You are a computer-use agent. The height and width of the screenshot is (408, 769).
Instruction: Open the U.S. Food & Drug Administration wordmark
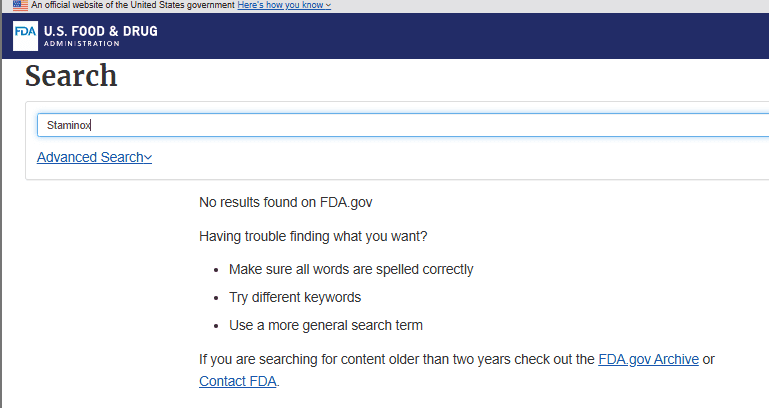101,36
